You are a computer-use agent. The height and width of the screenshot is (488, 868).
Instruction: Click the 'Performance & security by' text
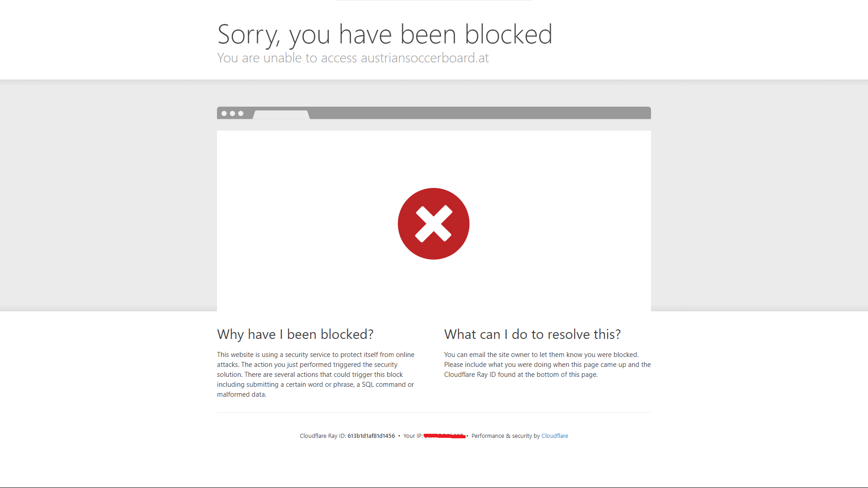pyautogui.click(x=505, y=436)
